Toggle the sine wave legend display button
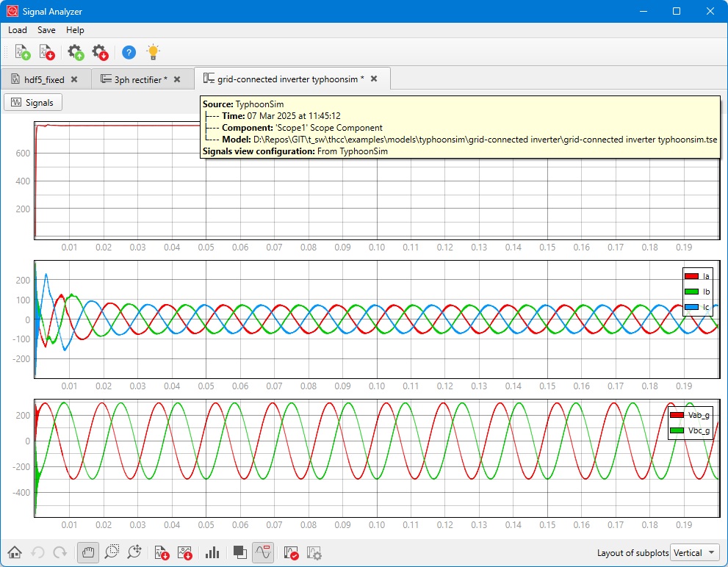Screen dimensions: 728x567 (x=263, y=552)
